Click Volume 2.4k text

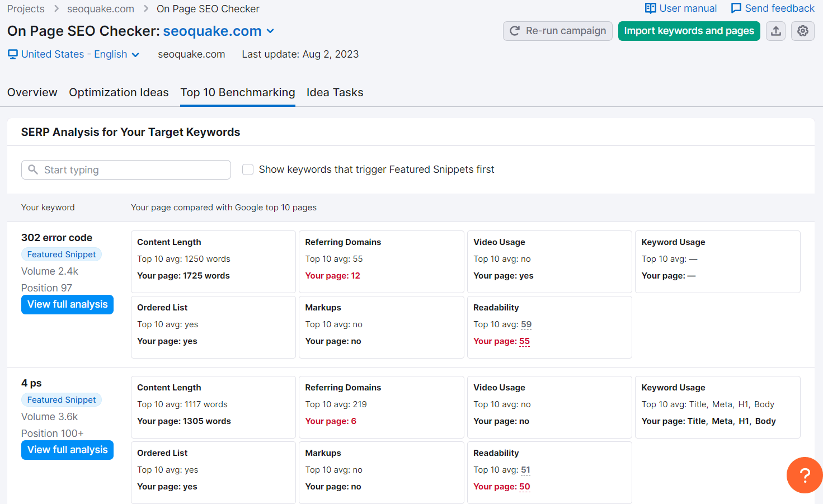tap(50, 271)
